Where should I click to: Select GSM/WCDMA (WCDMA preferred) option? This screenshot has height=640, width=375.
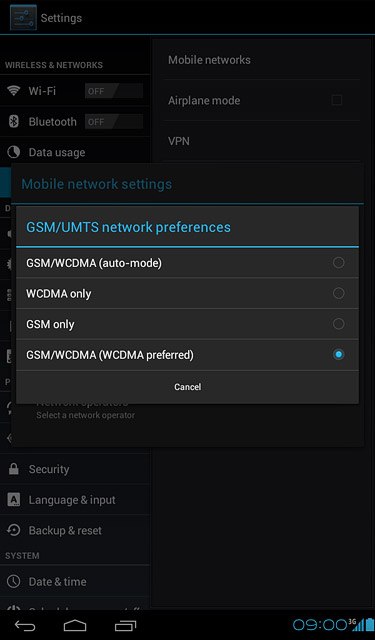tap(187, 355)
